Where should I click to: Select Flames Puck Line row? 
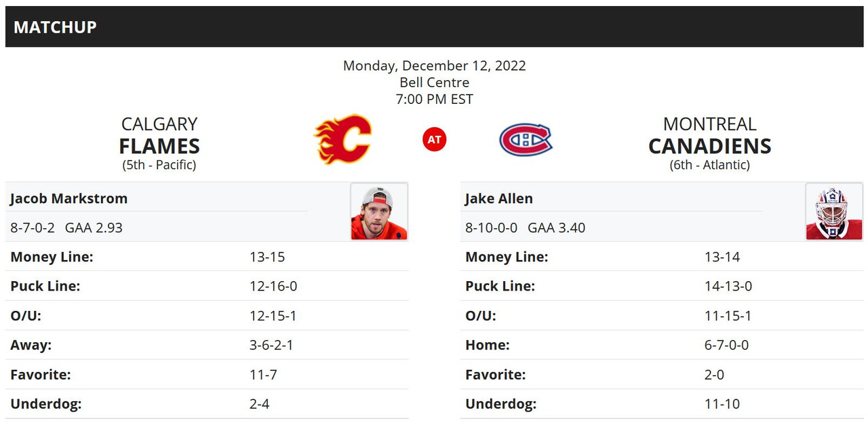[x=207, y=286]
